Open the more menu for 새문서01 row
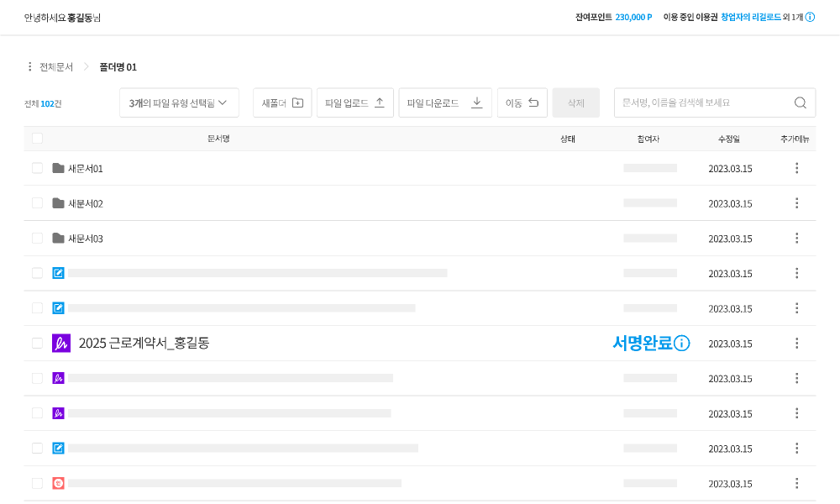 pos(796,168)
